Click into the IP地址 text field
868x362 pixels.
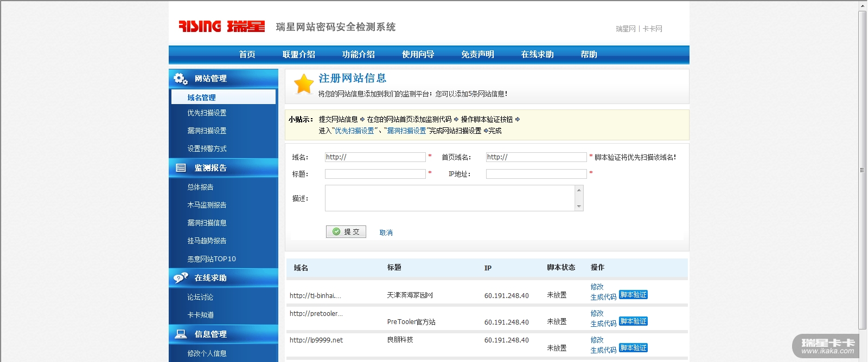pos(536,174)
